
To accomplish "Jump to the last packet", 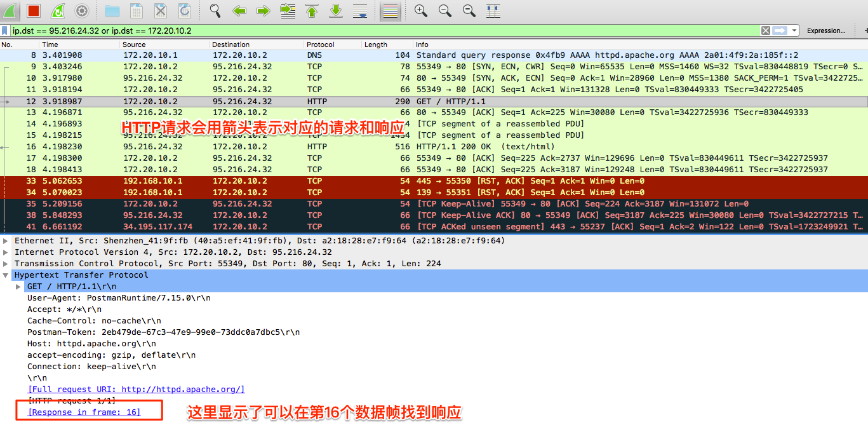I will point(335,10).
